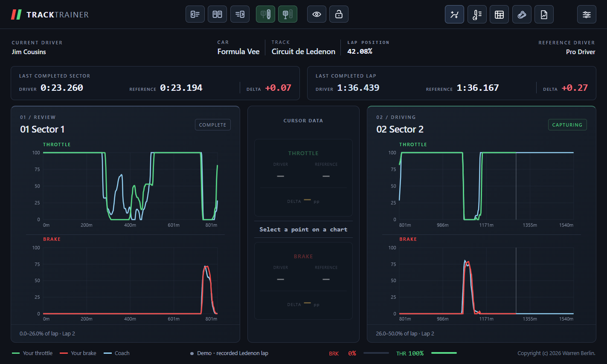Click the Sector 2 brake chart
This screenshot has width=607, height=364.
[486, 280]
